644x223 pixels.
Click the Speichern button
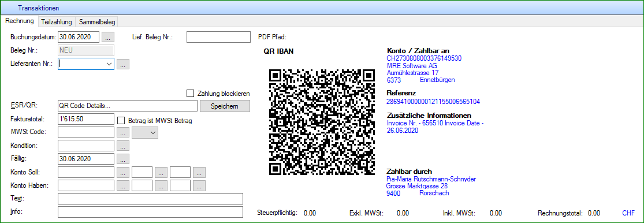225,106
